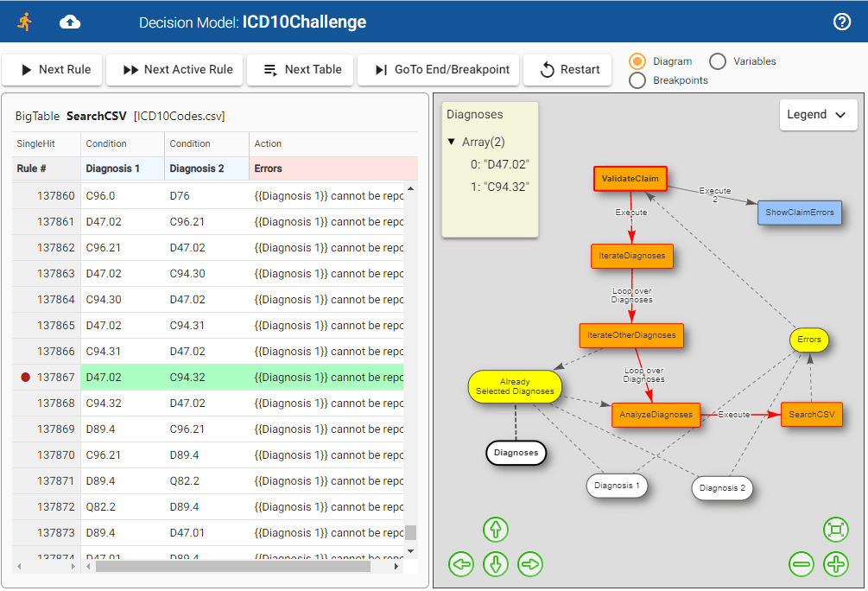Click the Next Rule button
Image resolution: width=868 pixels, height=591 pixels.
[x=52, y=70]
